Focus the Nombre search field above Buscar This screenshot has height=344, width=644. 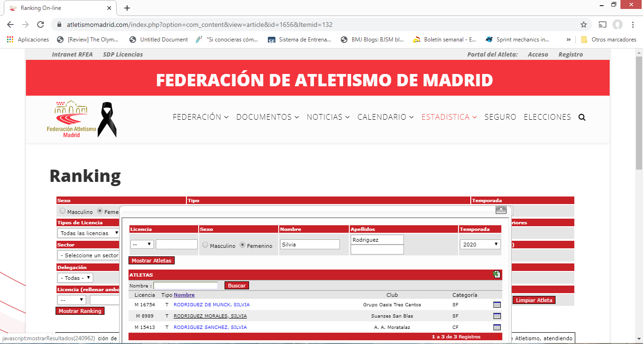click(185, 286)
